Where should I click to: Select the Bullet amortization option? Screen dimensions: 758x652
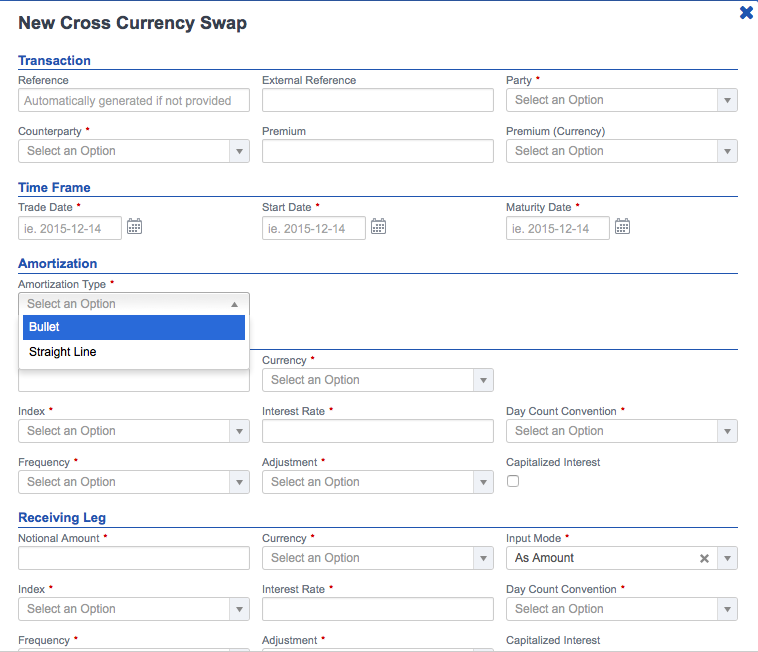tap(134, 327)
